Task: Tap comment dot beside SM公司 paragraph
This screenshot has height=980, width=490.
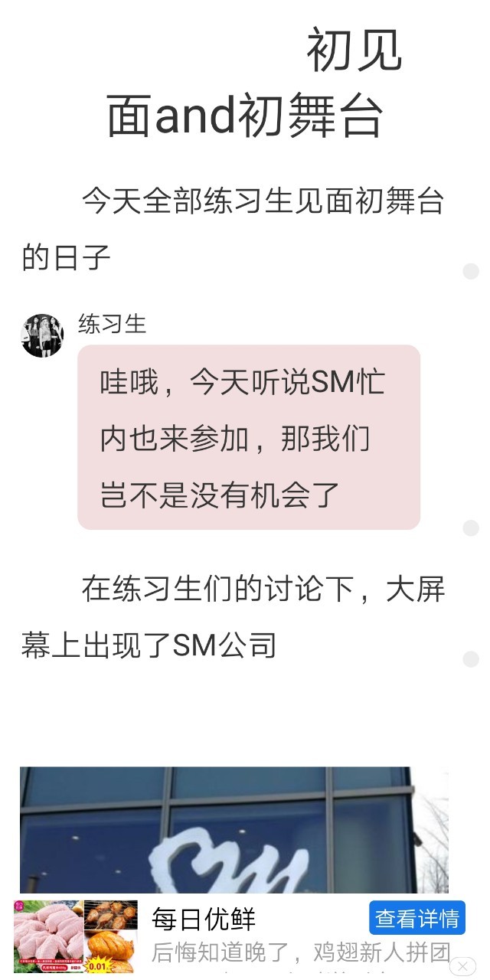Action: point(471,659)
